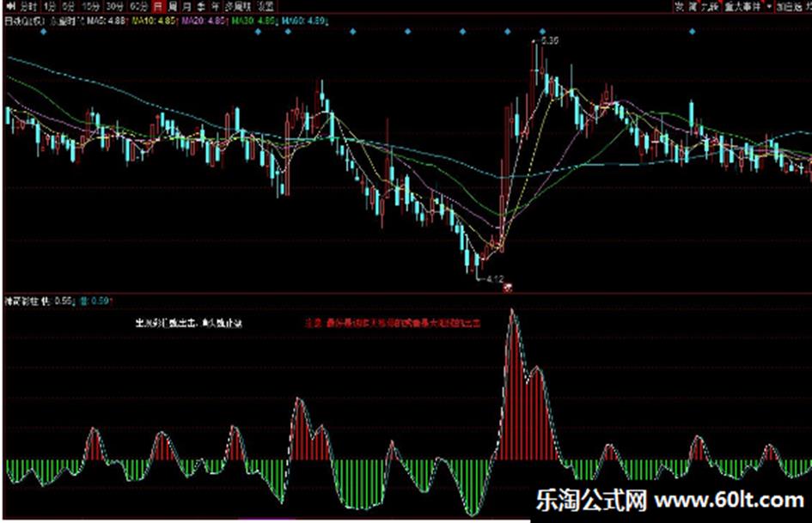
Task: Select the 季 quarterly period tab
Action: click(201, 6)
